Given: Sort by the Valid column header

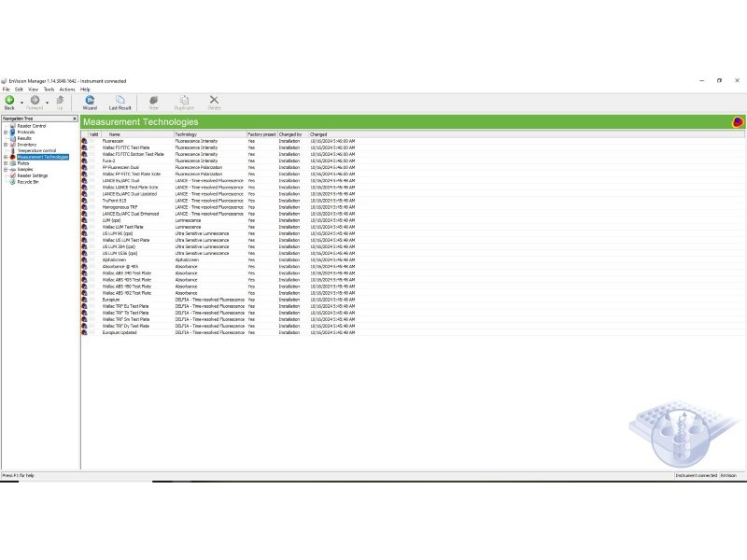Looking at the screenshot, I should 94,134.
